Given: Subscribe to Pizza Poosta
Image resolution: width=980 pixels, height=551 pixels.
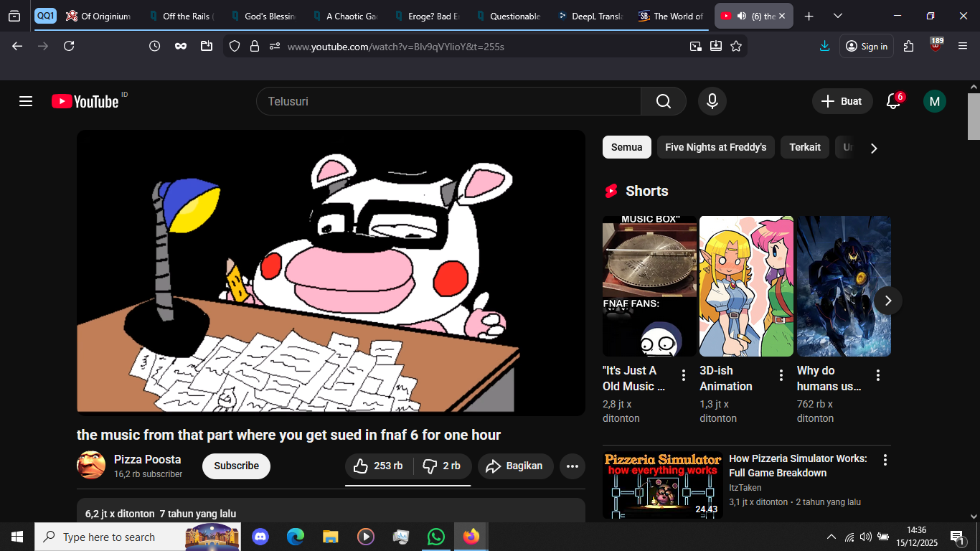Looking at the screenshot, I should coord(236,466).
